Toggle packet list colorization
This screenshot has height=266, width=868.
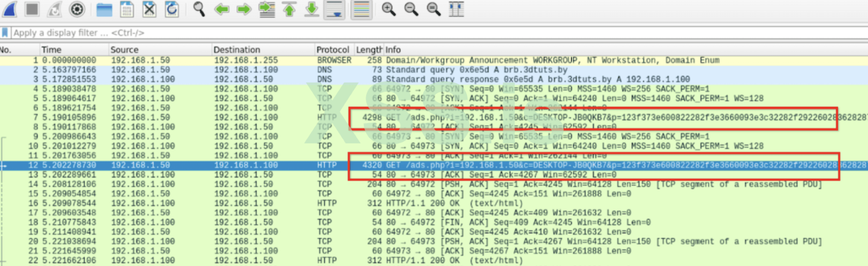[x=361, y=9]
